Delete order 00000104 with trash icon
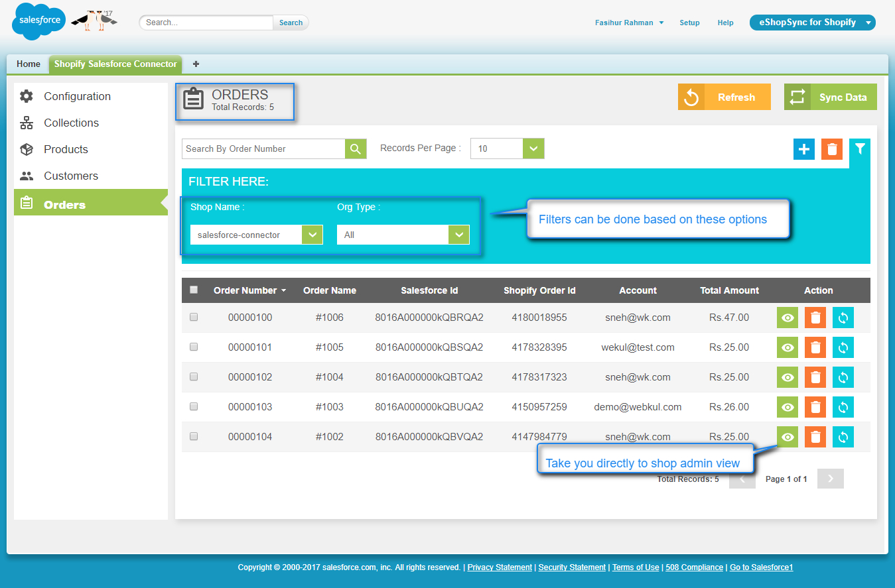 (x=815, y=437)
